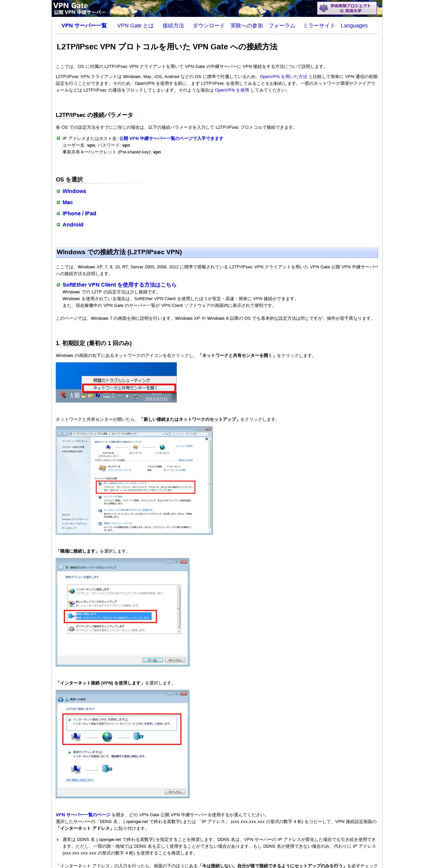Viewport: 434px width, 868px height.
Task: Click bold text 「ネットワークと共有センターを開く」 in instructions
Action: coord(237,356)
